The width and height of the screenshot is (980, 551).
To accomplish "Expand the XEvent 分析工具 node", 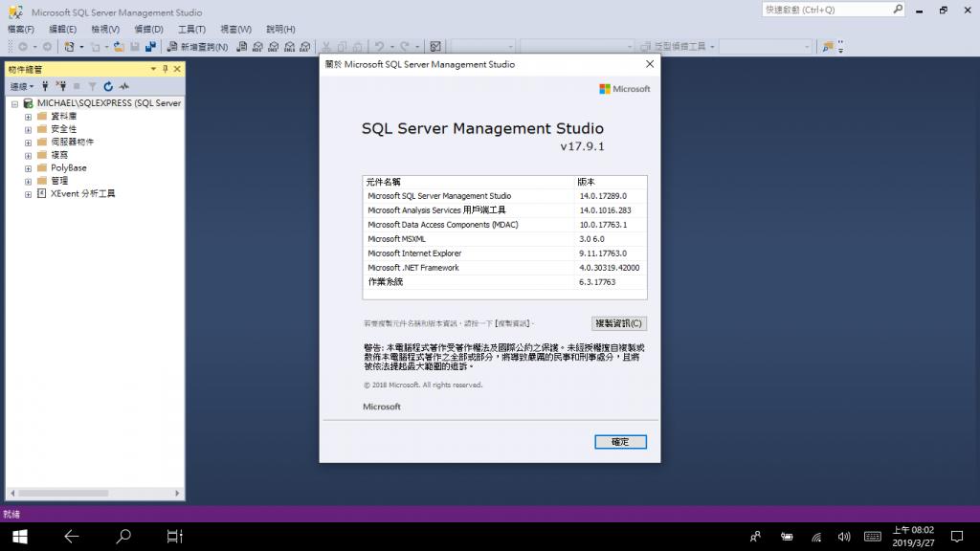I will coord(28,194).
